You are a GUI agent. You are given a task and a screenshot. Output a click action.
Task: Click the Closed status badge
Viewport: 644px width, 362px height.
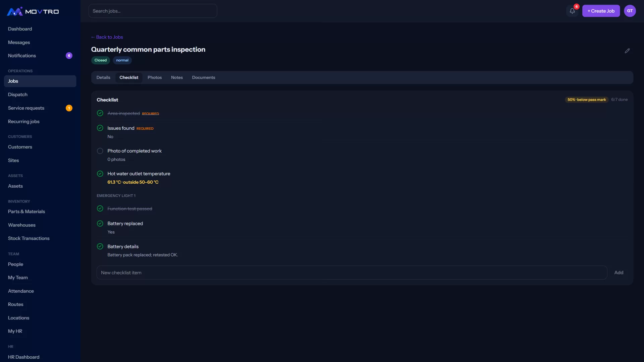click(101, 60)
